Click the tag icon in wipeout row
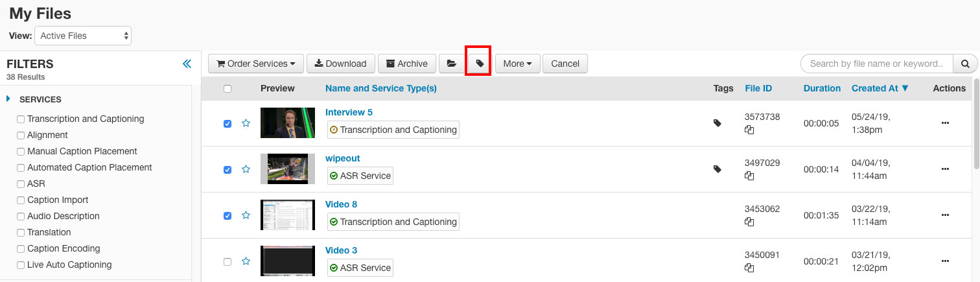This screenshot has height=282, width=980. pos(717,169)
